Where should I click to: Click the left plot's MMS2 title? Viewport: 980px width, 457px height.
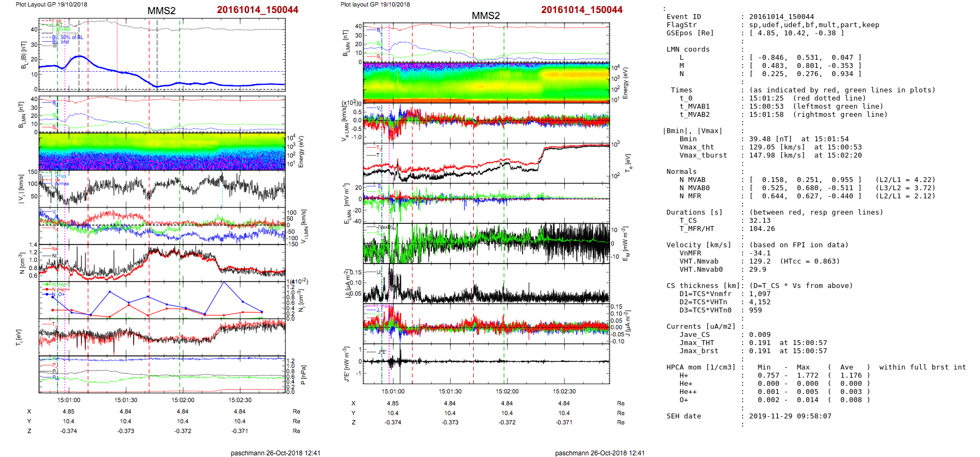tap(161, 11)
